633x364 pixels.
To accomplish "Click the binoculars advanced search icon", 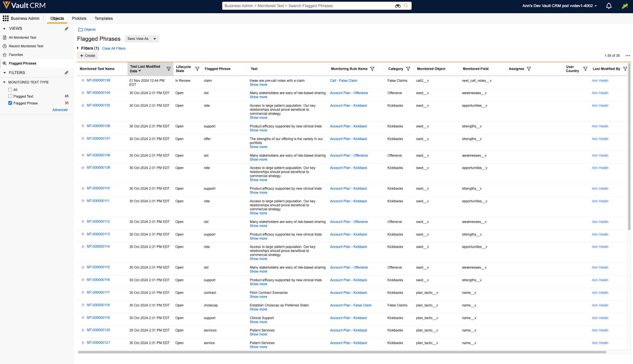I will 398,6.
